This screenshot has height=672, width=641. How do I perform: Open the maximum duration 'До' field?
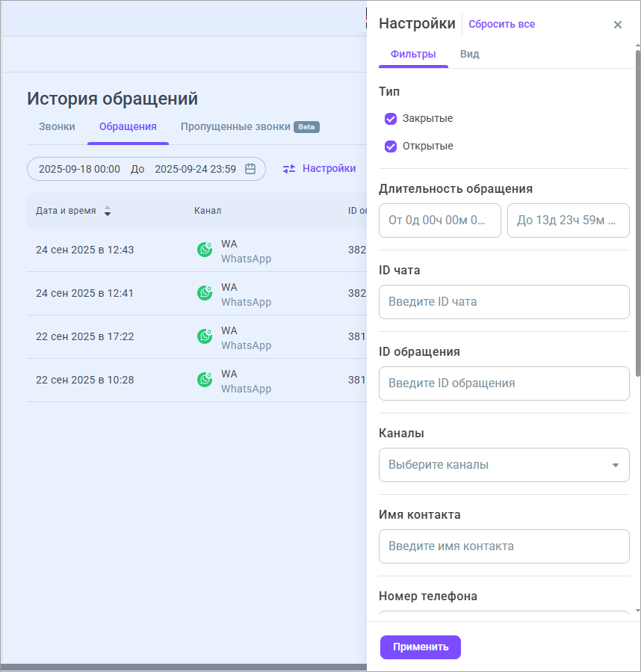[x=568, y=221]
